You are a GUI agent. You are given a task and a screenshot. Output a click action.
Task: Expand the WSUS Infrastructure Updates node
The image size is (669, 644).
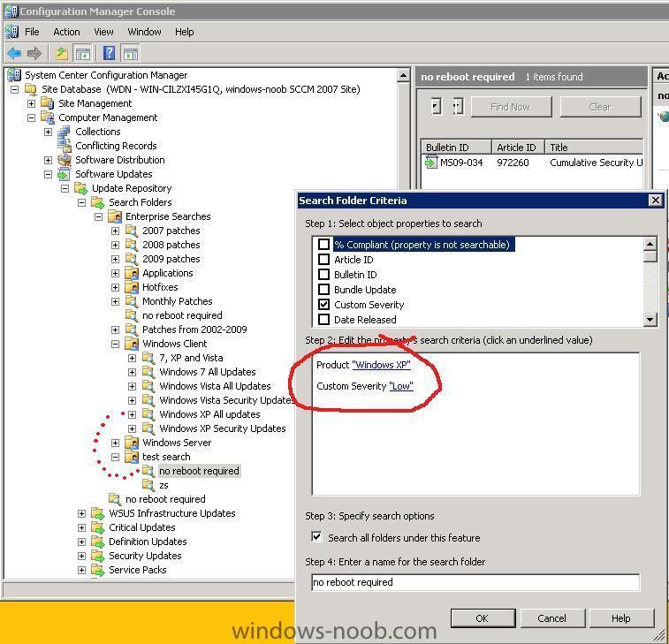click(x=81, y=513)
